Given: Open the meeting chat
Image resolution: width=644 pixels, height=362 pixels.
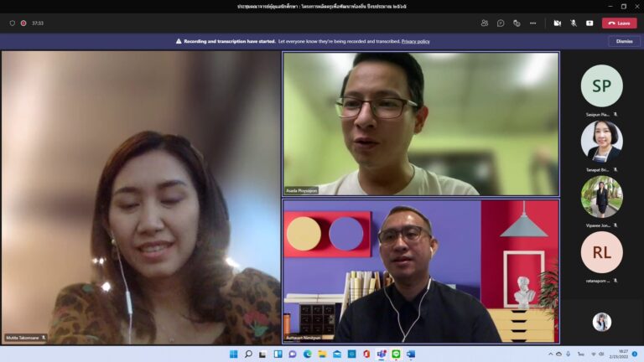Looking at the screenshot, I should coord(501,23).
